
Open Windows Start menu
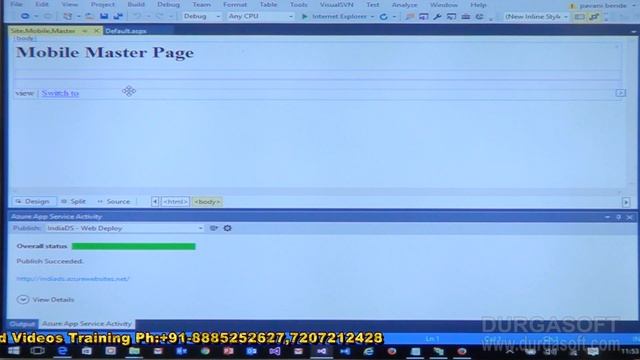point(13,351)
